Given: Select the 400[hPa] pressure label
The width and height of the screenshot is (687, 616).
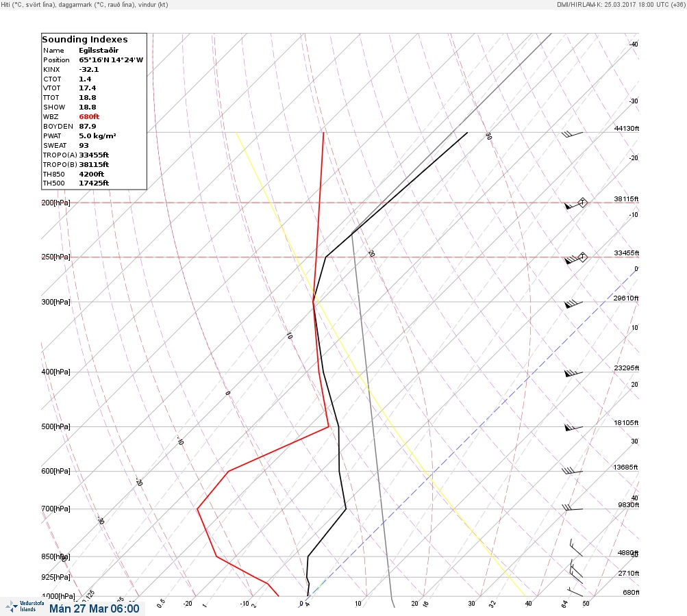Looking at the screenshot, I should (55, 372).
